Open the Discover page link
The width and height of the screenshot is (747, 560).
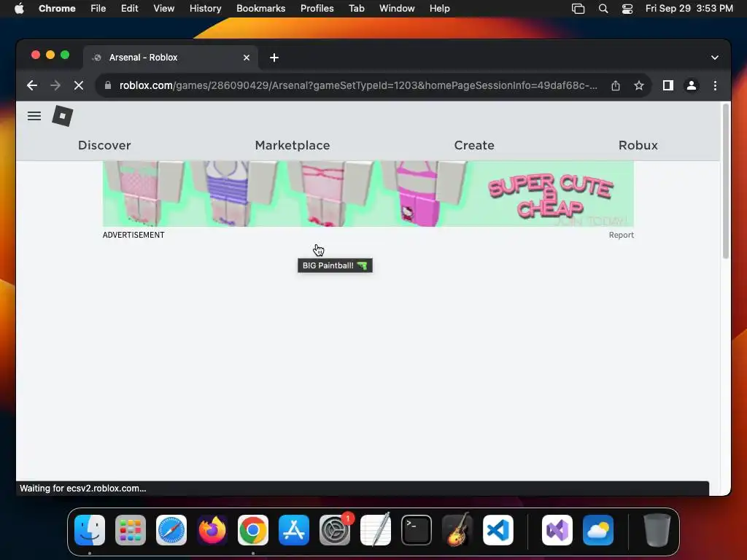tap(104, 145)
